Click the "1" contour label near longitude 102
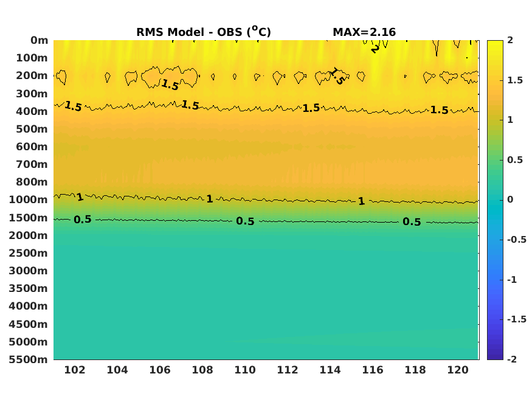 [x=80, y=197]
